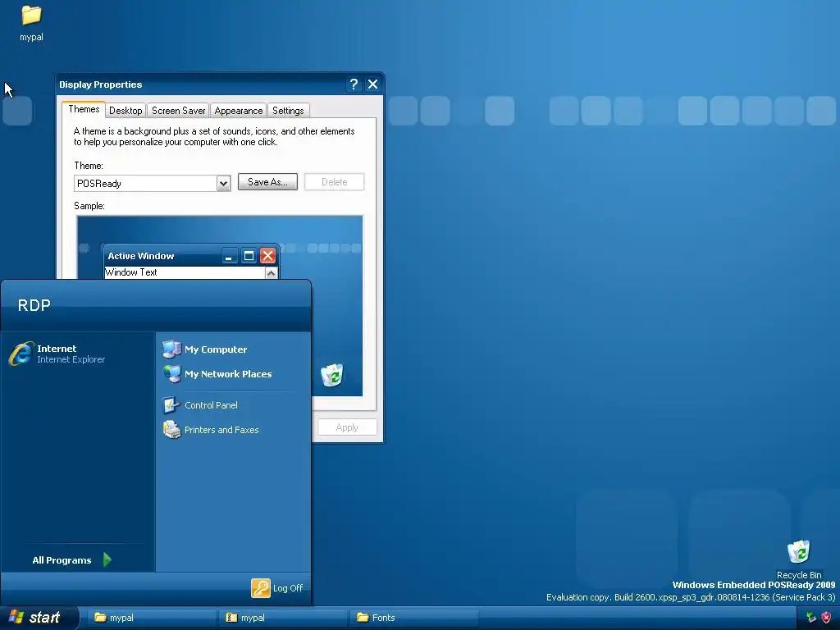This screenshot has height=630, width=840.
Task: Click the help question mark in Display Properties
Action: tap(354, 84)
